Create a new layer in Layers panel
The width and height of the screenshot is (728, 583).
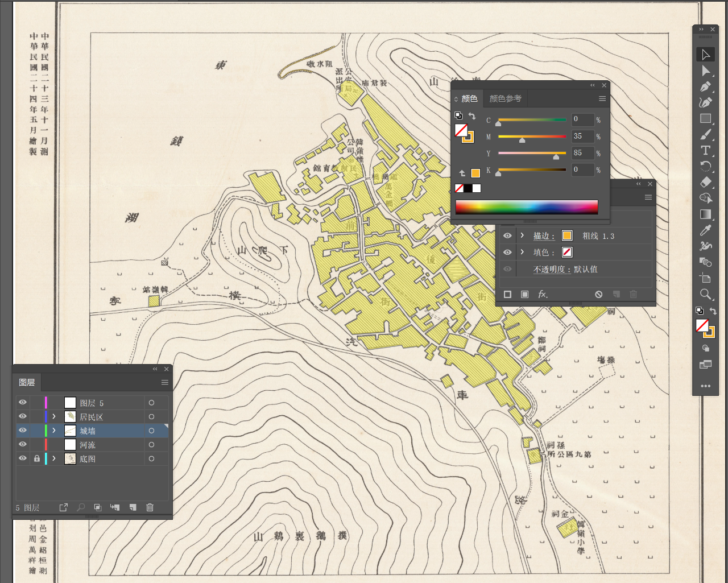point(133,507)
